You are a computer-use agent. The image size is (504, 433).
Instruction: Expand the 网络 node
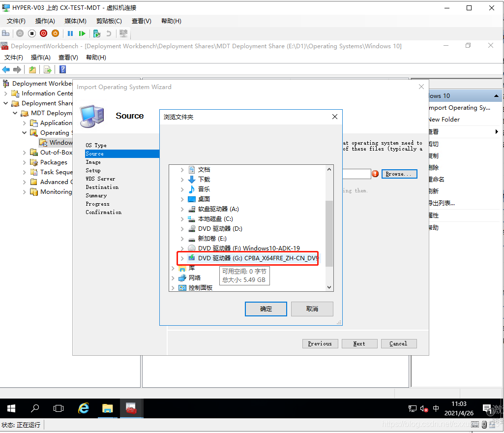pos(173,278)
